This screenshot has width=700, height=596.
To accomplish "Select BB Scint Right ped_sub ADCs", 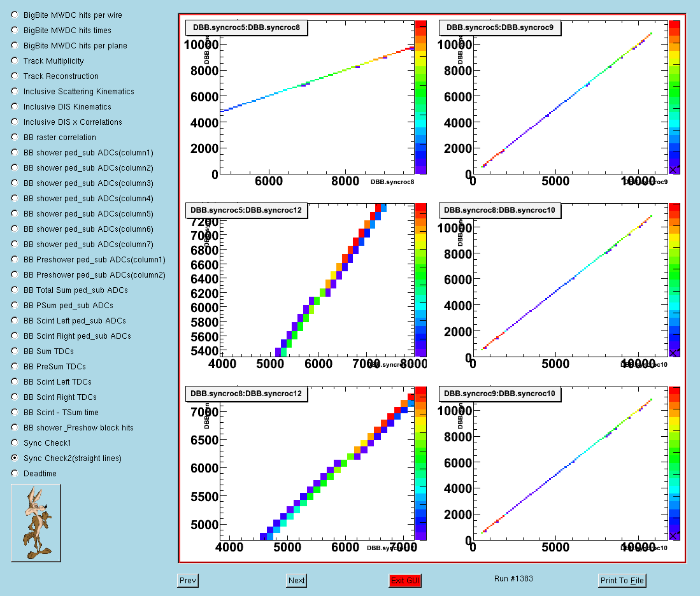I will [x=15, y=336].
